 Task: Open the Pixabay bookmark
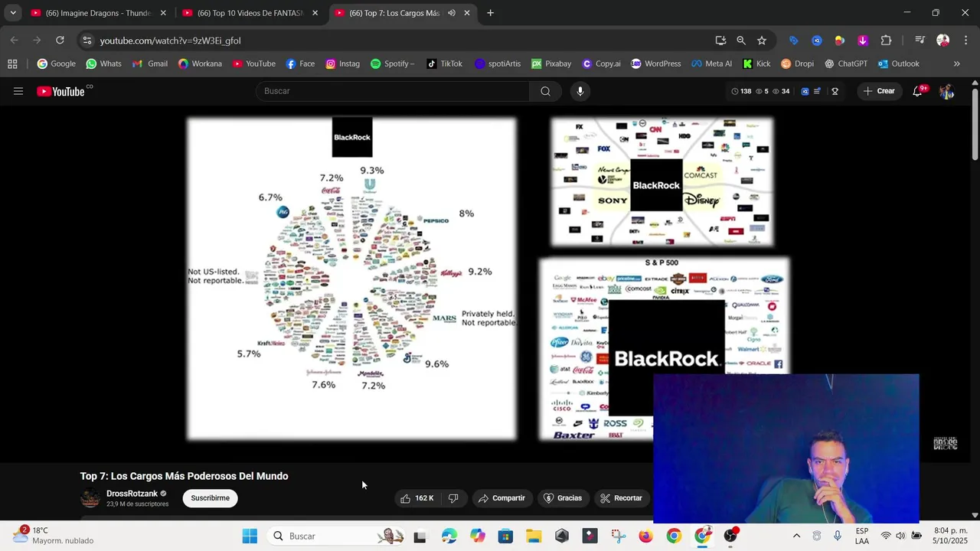pos(551,64)
